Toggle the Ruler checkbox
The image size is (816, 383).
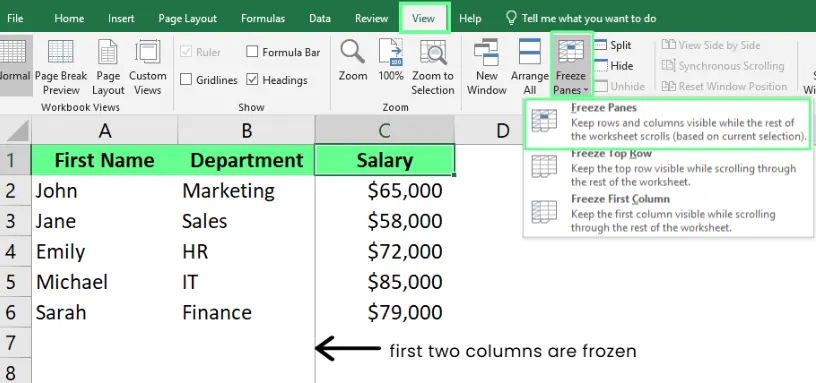tap(186, 52)
